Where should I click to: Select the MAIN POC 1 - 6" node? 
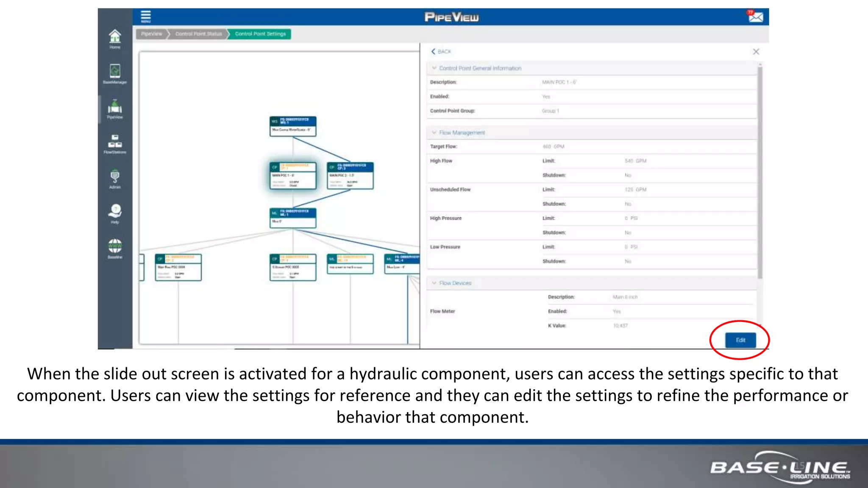(293, 175)
